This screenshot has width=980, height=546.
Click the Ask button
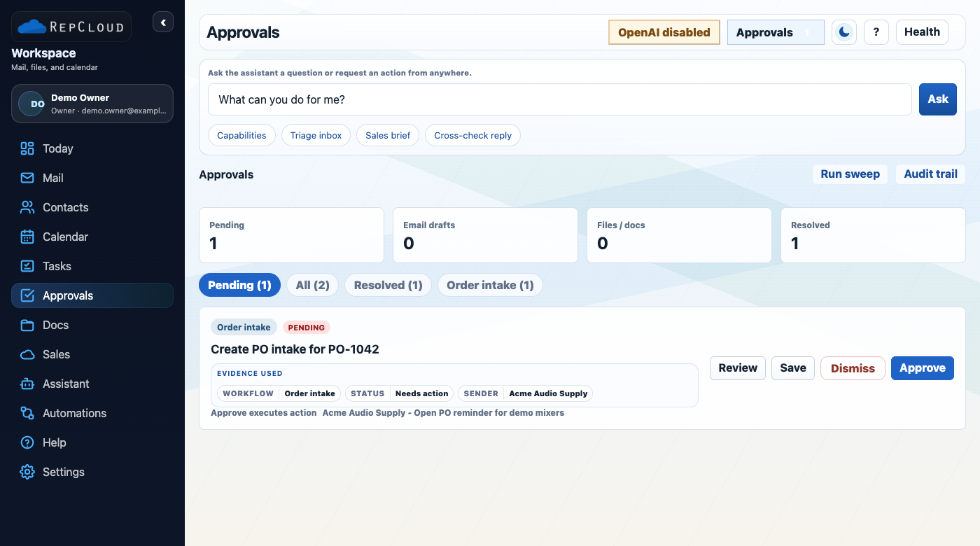coord(938,99)
